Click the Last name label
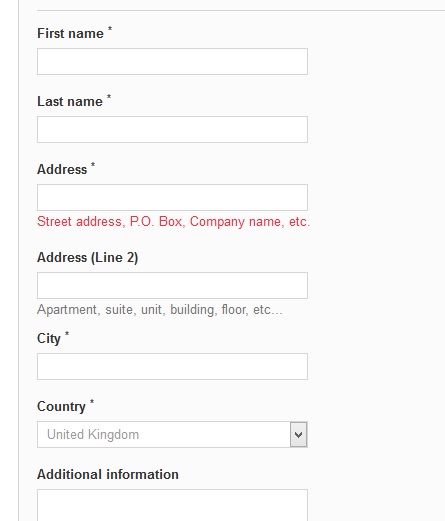This screenshot has width=445, height=521. click(x=70, y=101)
